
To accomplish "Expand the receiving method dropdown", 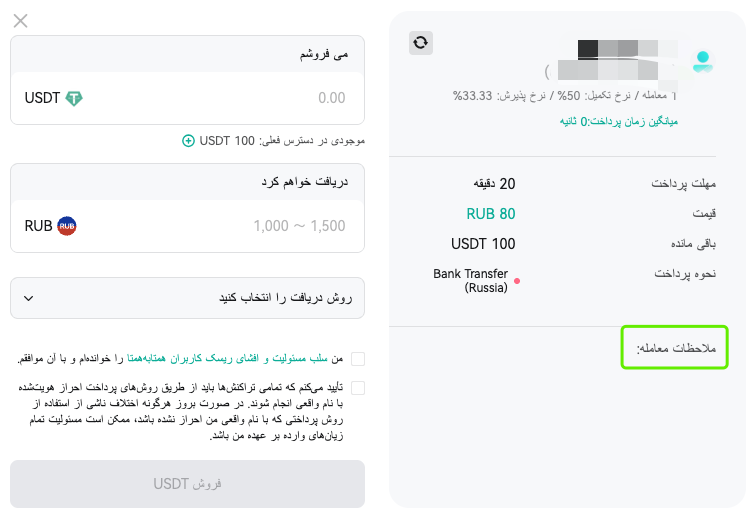I will pos(187,298).
